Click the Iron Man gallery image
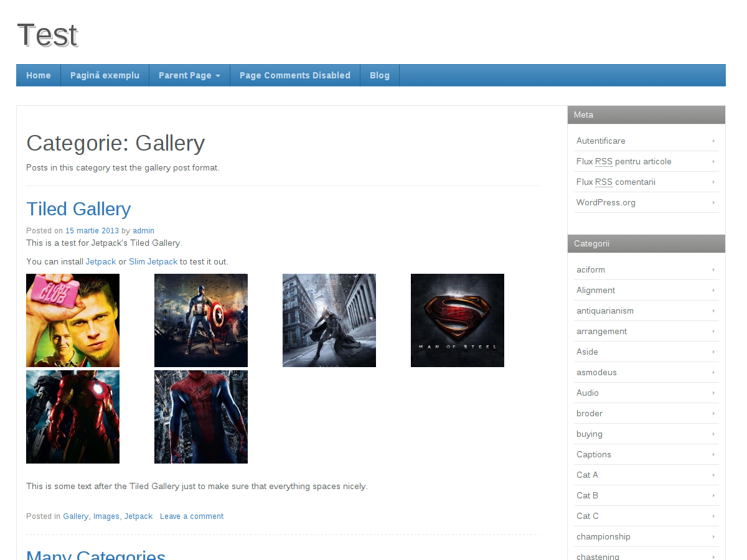 click(73, 417)
